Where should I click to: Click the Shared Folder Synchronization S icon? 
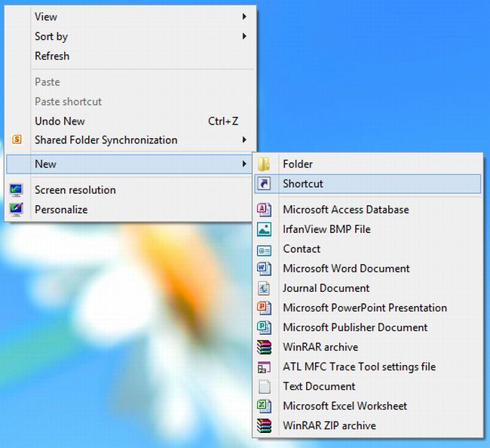click(17, 140)
